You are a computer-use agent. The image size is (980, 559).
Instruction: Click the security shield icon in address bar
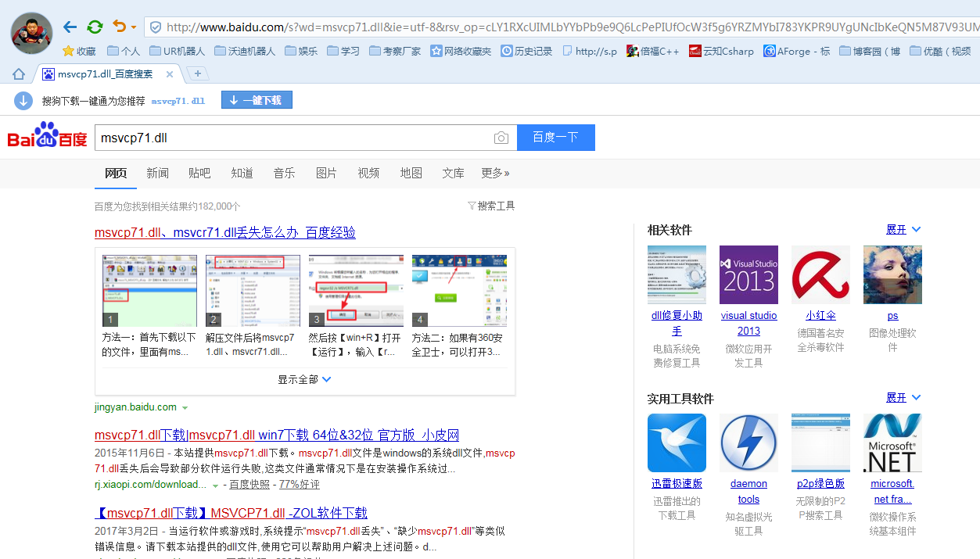156,27
